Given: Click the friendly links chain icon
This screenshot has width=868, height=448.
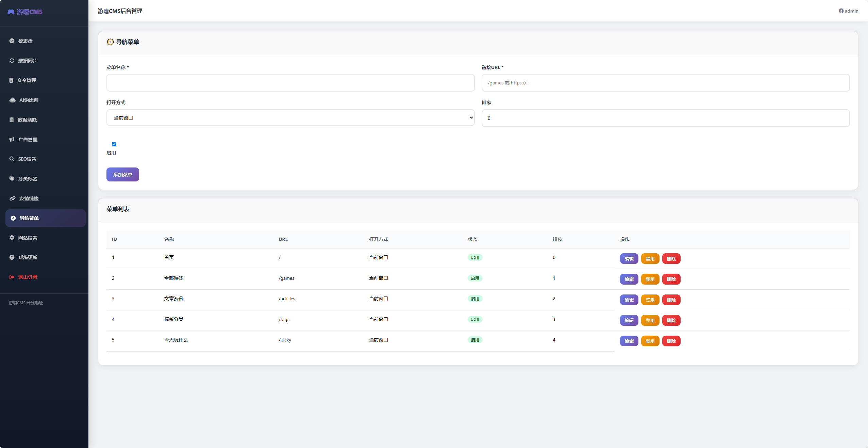Looking at the screenshot, I should click(x=13, y=198).
